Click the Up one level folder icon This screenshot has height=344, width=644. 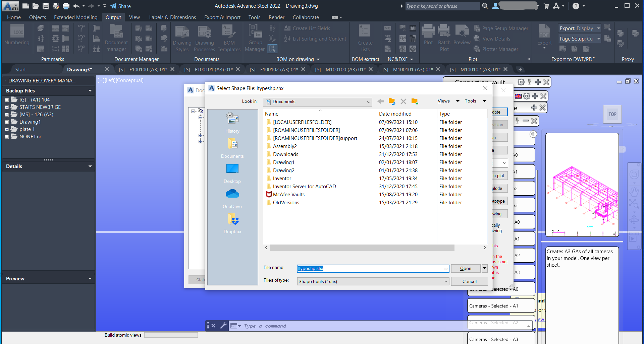click(392, 101)
